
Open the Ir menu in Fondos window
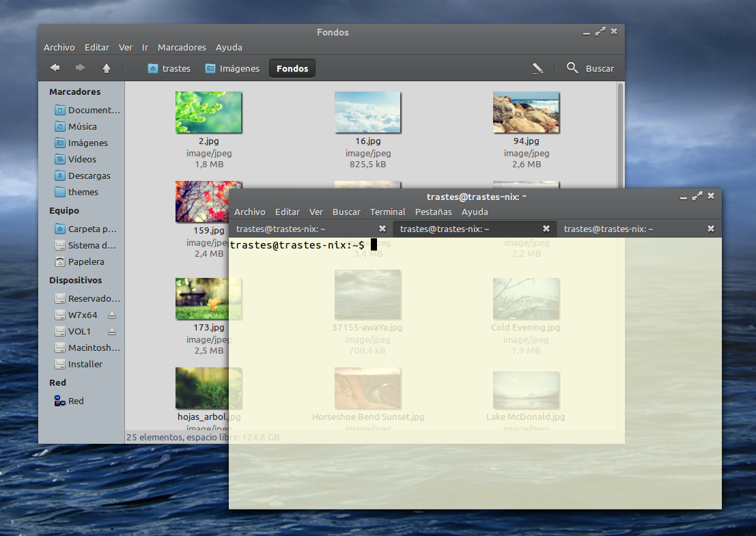pos(145,47)
